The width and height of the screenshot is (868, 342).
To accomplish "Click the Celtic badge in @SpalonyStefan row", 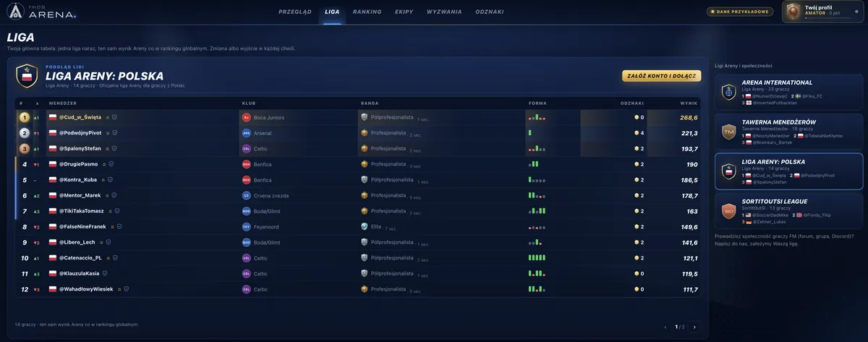I will pyautogui.click(x=247, y=148).
